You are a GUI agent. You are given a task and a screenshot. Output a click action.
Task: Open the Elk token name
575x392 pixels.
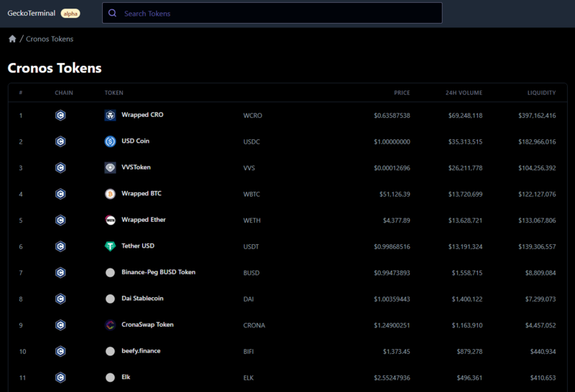tap(126, 377)
